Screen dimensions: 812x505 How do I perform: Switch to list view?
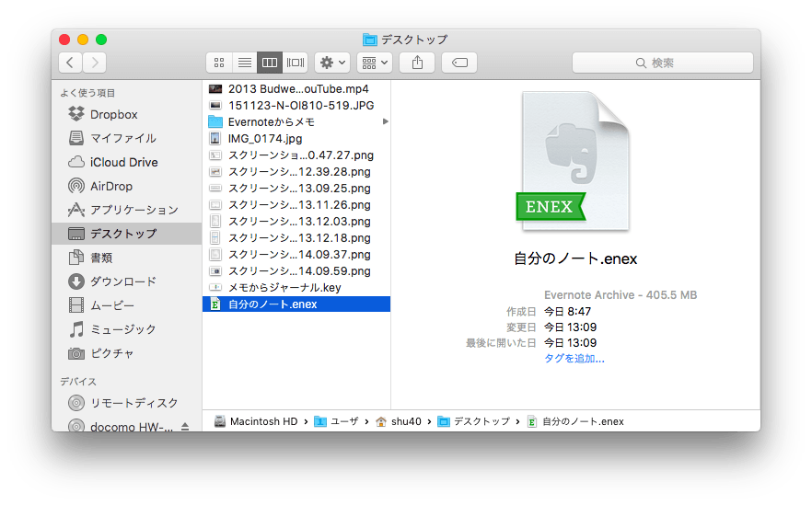pyautogui.click(x=245, y=63)
